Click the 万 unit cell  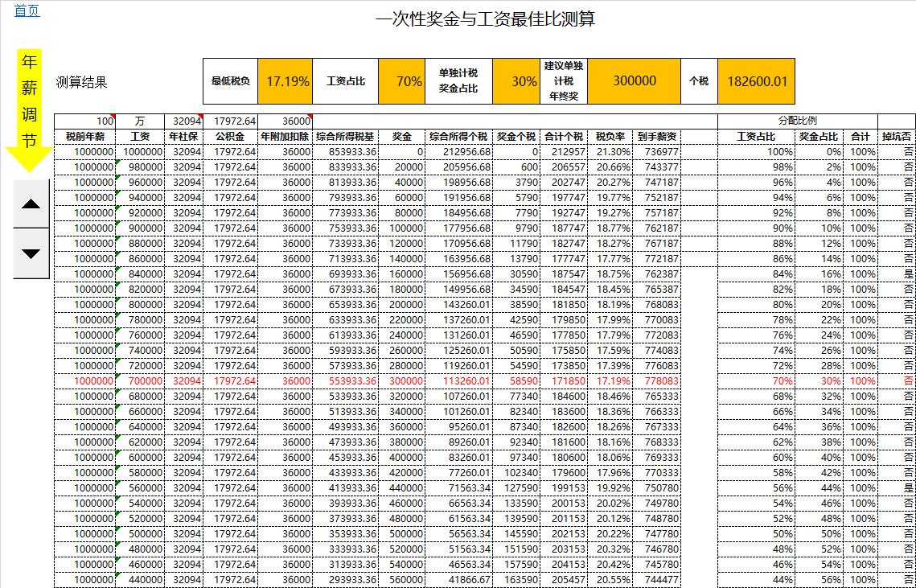coord(140,121)
